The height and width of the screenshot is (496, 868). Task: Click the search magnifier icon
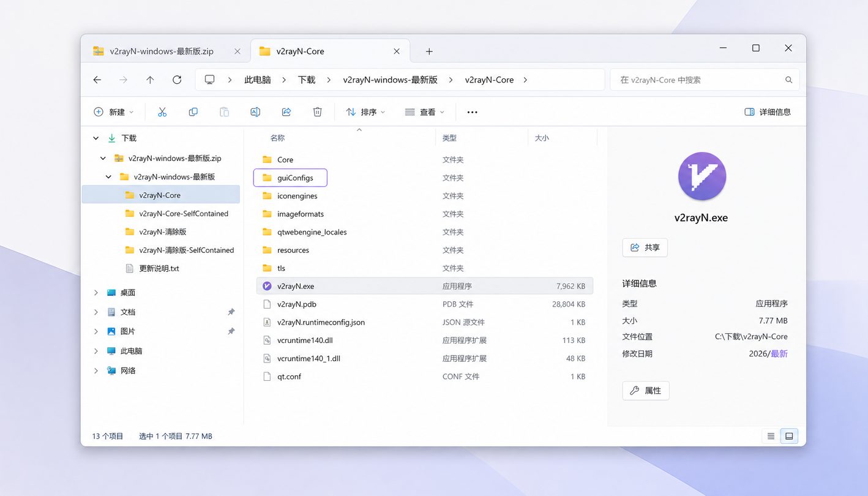pos(789,80)
